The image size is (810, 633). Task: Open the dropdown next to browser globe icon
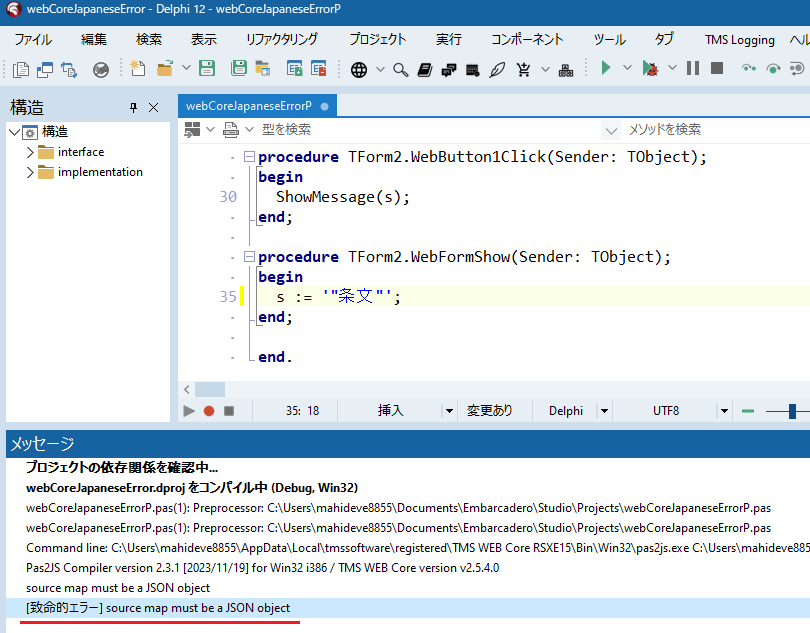click(380, 69)
